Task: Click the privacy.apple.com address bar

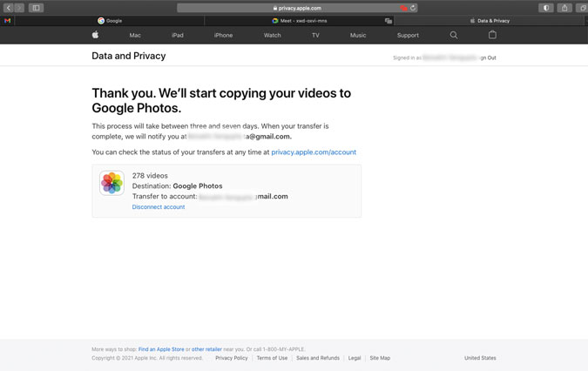Action: (297, 8)
